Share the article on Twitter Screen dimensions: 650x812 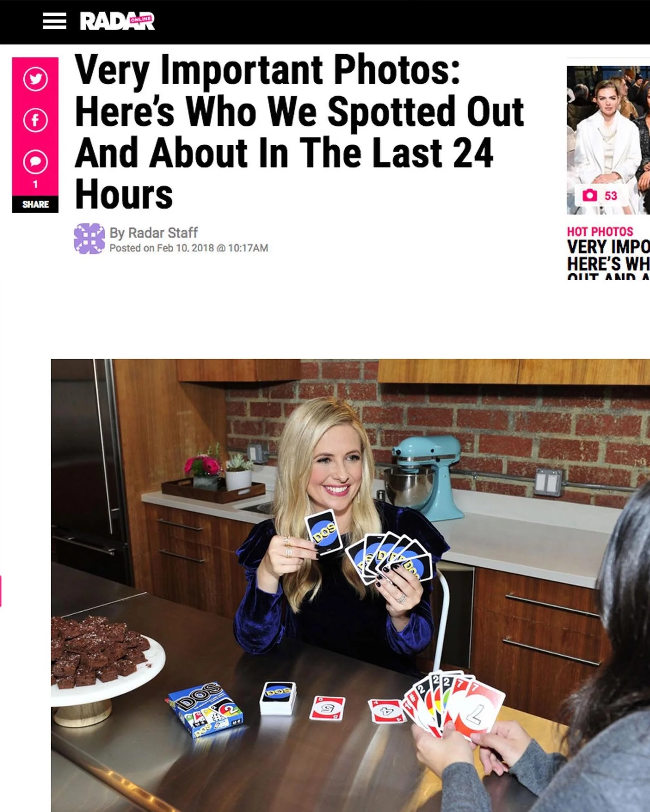click(35, 79)
